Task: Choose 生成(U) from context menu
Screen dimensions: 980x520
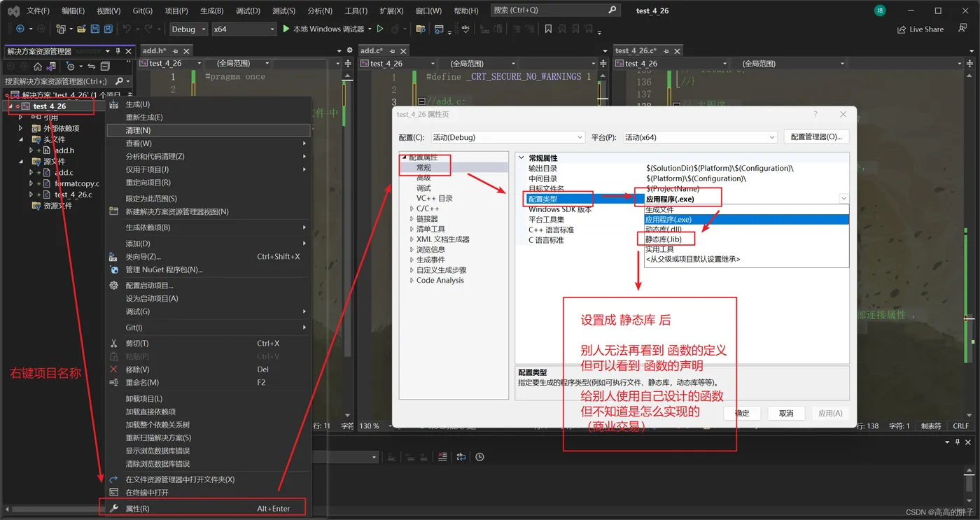Action: [x=208, y=104]
